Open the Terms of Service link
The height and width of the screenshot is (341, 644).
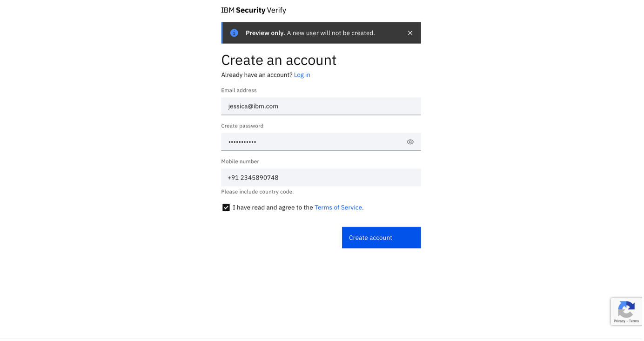pos(338,207)
